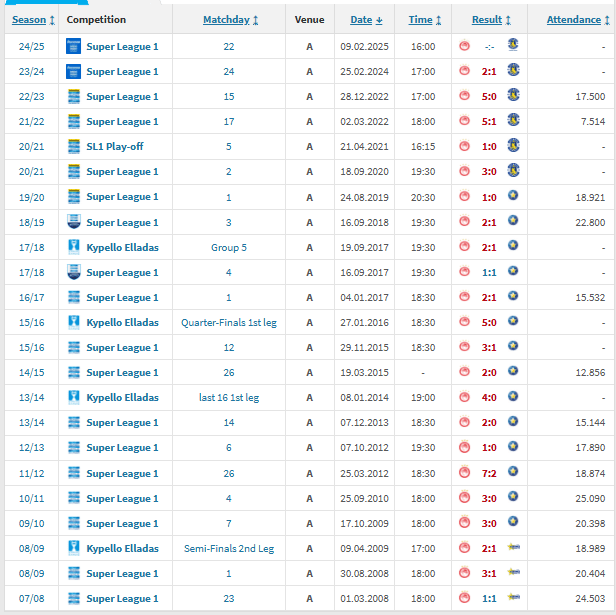
Task: Click the Kypello Elladas cup icon dated 19.09.2017
Action: pos(73,247)
